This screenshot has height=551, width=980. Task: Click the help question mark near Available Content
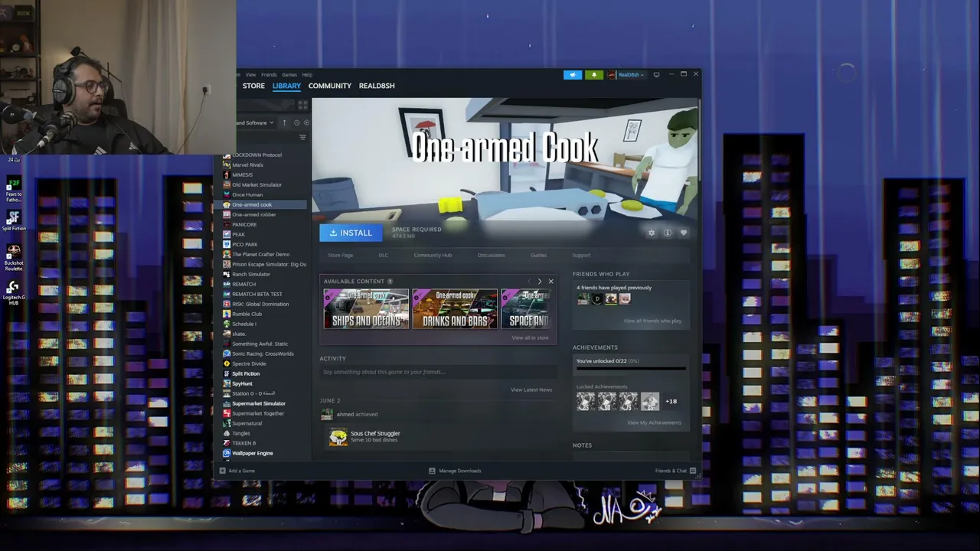390,282
